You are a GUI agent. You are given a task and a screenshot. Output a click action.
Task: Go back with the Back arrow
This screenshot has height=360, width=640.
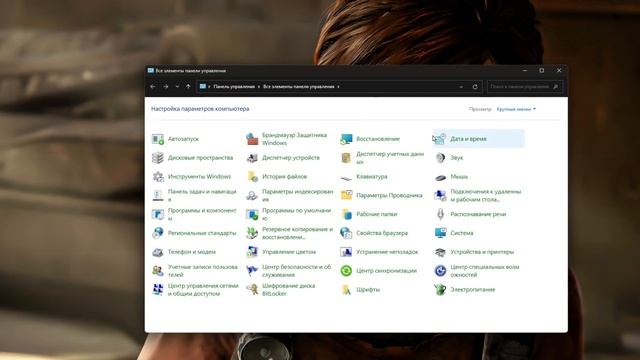pyautogui.click(x=153, y=87)
